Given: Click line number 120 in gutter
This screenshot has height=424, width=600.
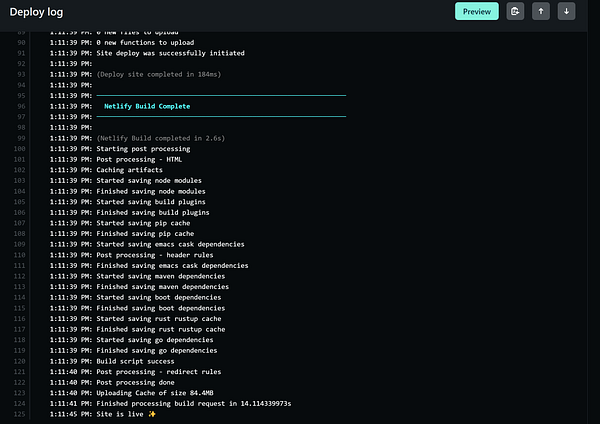Looking at the screenshot, I should coord(19,361).
